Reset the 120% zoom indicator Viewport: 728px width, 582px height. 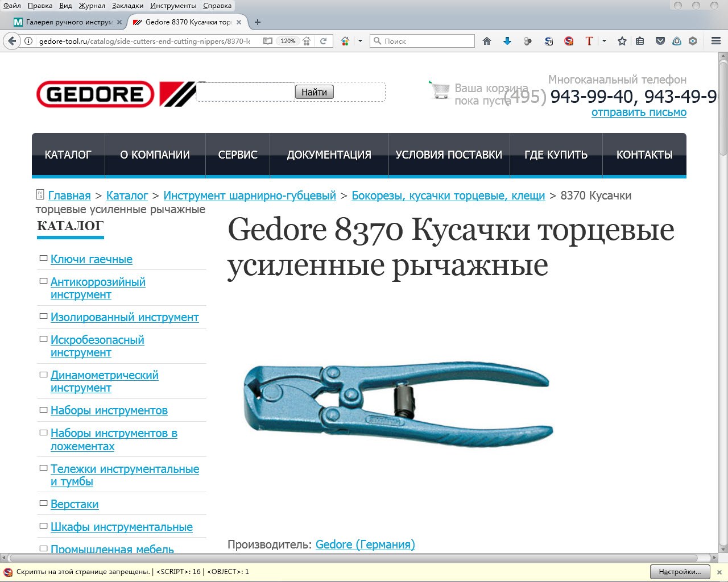[288, 41]
